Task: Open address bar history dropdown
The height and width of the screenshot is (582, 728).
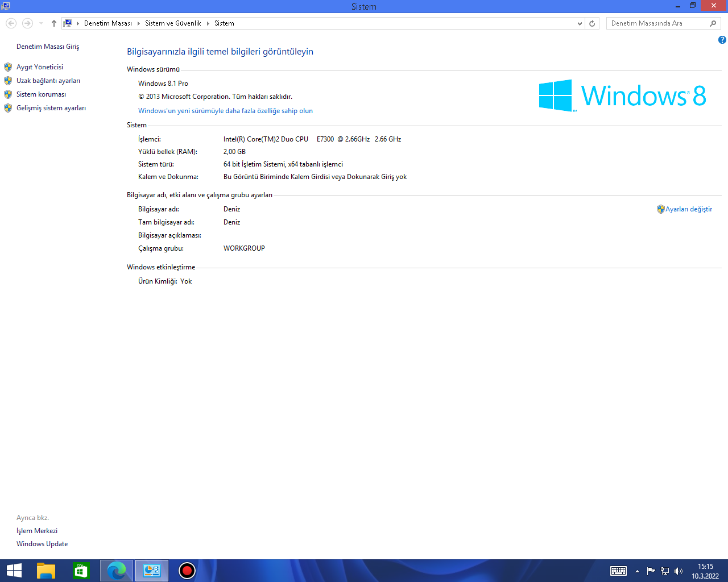Action: [x=580, y=23]
